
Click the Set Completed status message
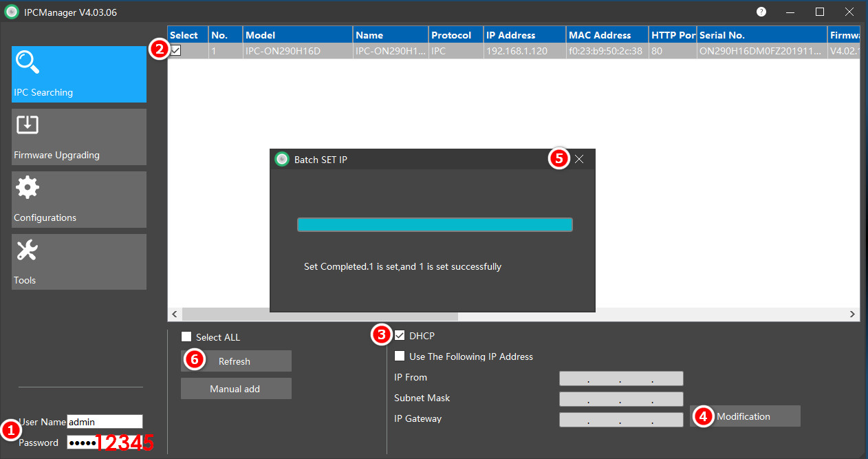click(402, 266)
